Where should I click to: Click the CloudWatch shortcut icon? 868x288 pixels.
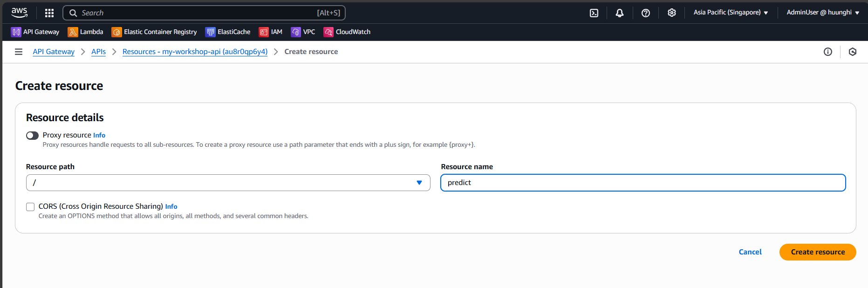[328, 32]
